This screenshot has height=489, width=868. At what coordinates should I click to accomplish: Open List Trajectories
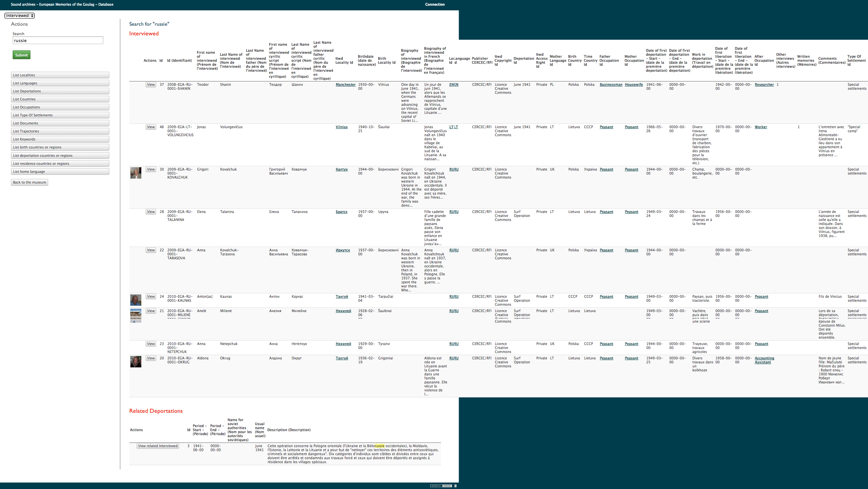click(60, 131)
